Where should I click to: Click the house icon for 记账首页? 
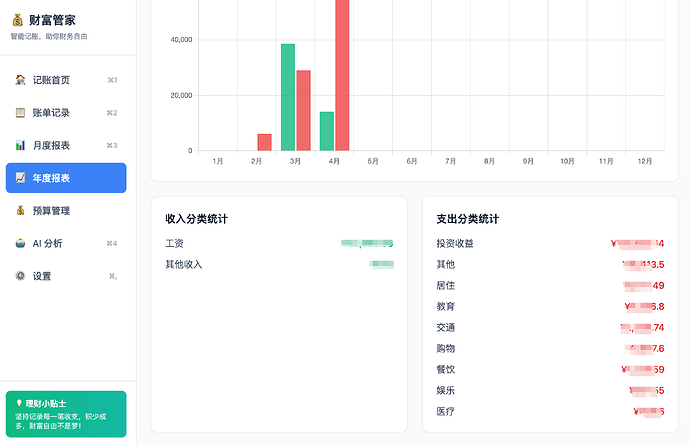pos(20,80)
